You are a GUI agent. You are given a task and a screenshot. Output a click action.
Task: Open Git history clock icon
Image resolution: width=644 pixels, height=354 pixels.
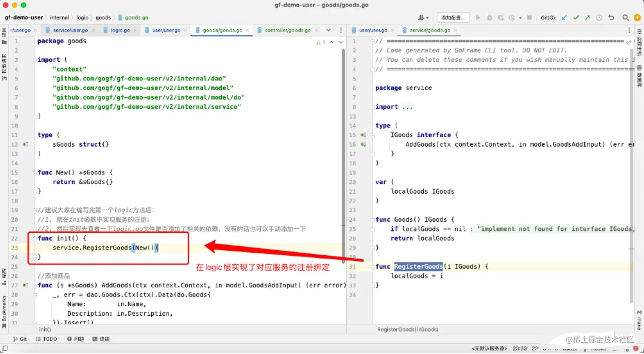click(599, 17)
